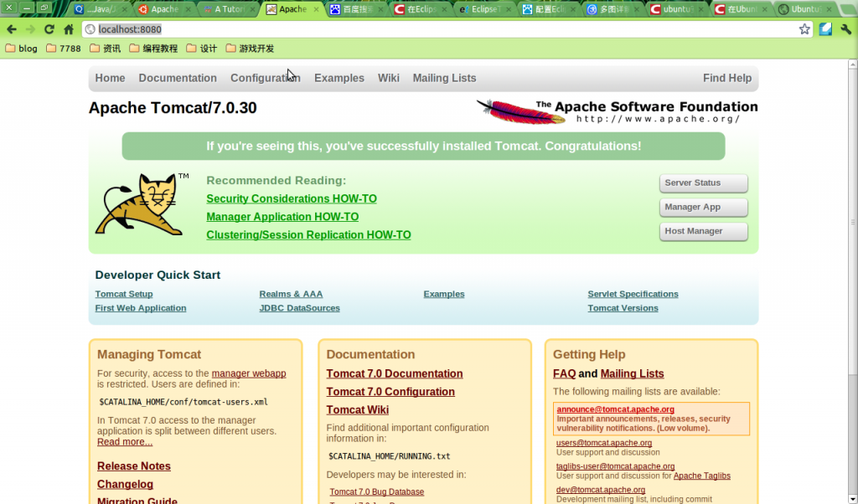
Task: Switch to the Apache tab with Ubuntu icon
Action: (x=163, y=9)
